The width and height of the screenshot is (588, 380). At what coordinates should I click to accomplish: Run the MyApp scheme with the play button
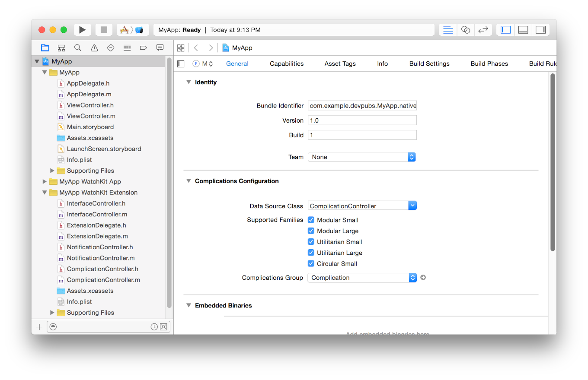83,29
